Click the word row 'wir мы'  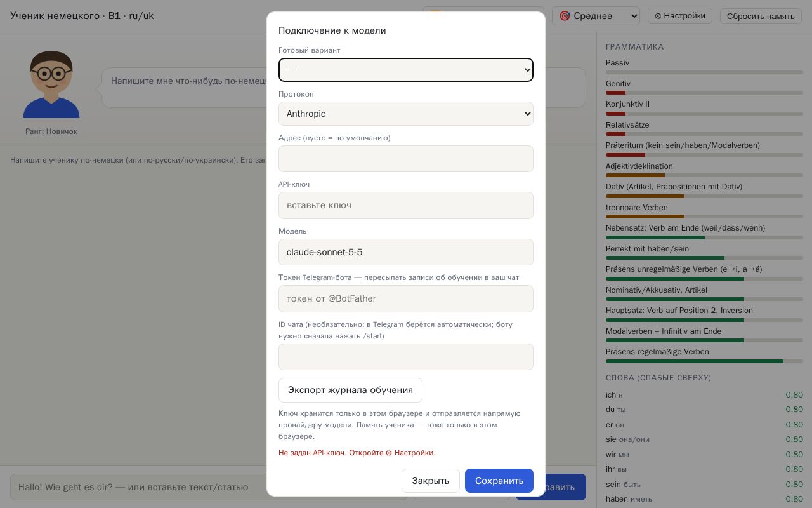(704, 455)
